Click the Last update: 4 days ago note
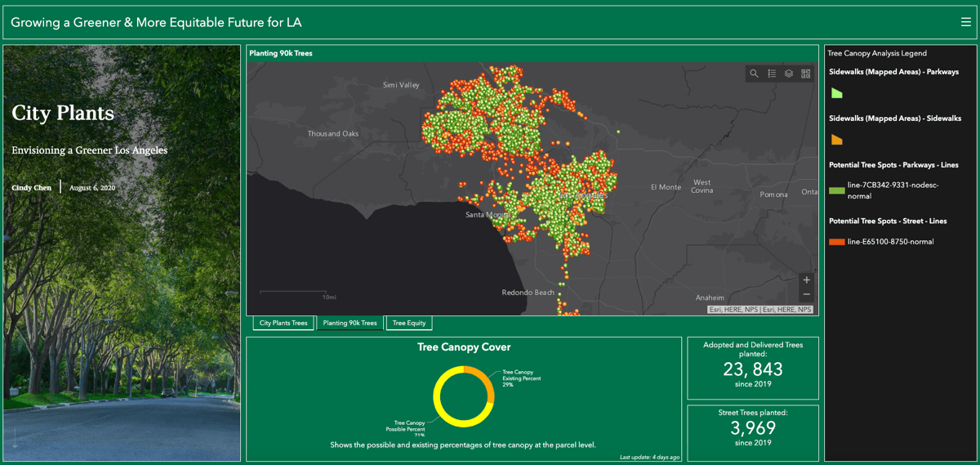 point(649,457)
